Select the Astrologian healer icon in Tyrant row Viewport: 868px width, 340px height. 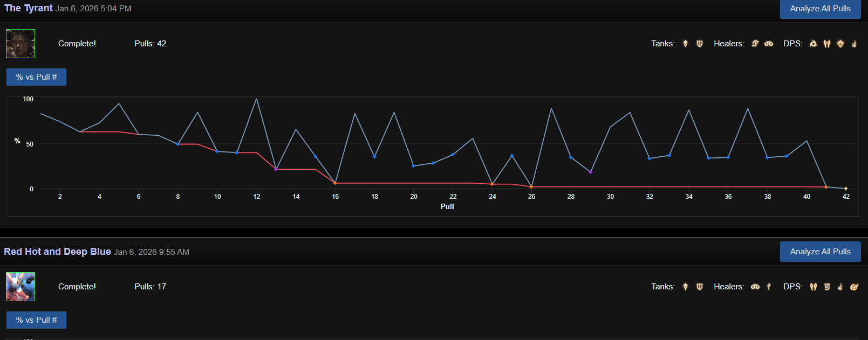tap(769, 44)
